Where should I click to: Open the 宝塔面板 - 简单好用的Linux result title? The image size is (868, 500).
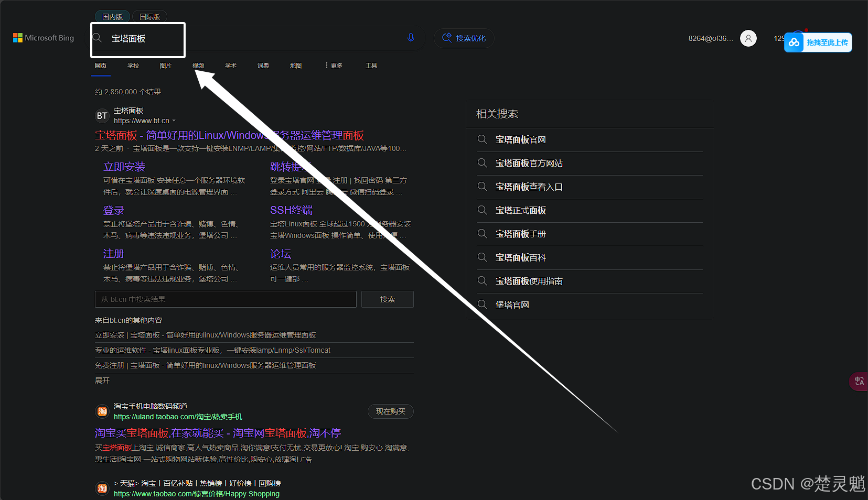coord(229,135)
